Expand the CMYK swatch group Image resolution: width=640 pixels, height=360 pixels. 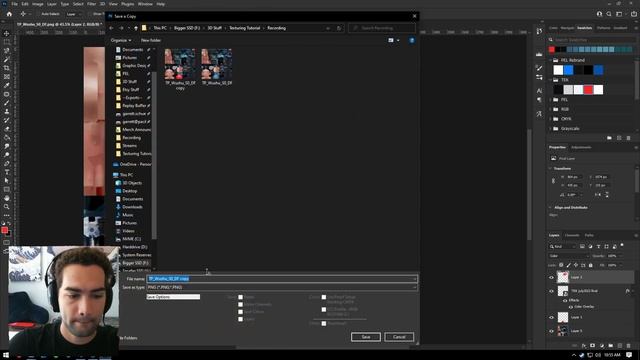tap(550, 119)
